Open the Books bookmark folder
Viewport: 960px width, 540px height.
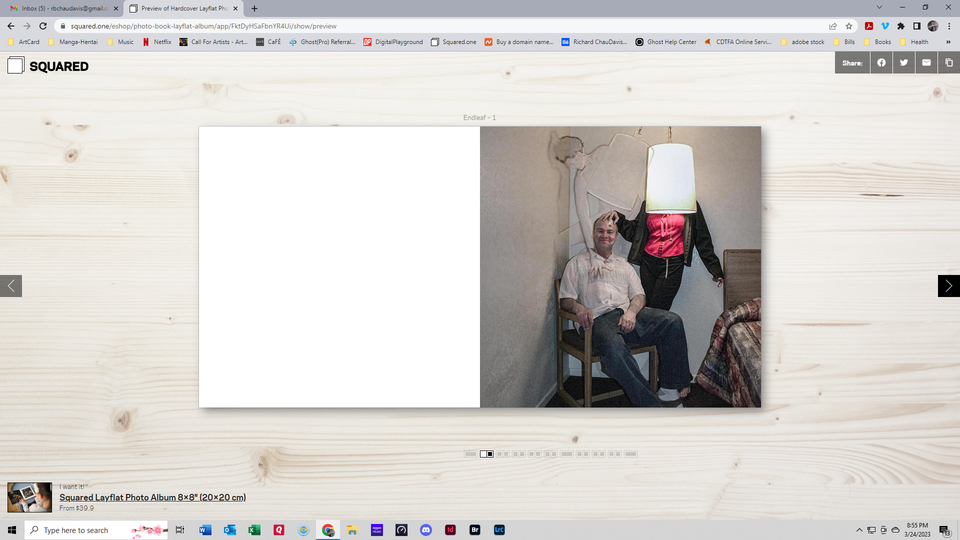tap(877, 42)
